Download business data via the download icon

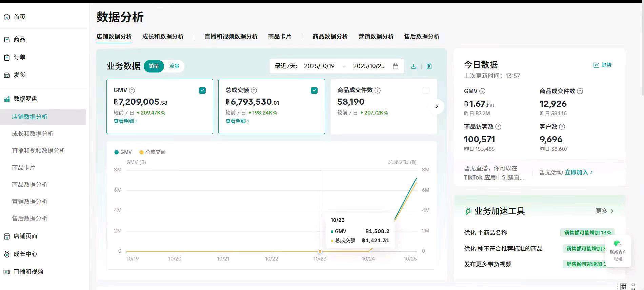pyautogui.click(x=414, y=66)
